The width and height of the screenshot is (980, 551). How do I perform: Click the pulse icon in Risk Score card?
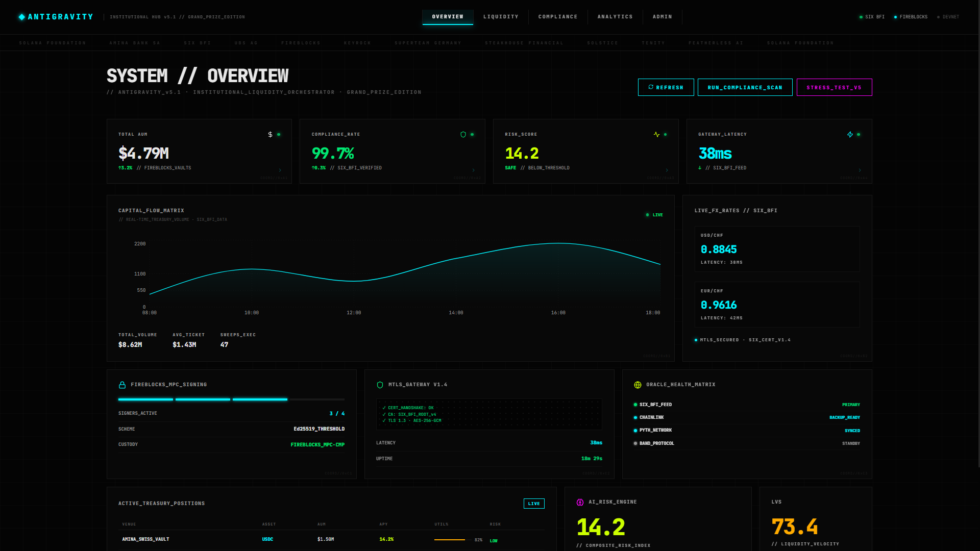pyautogui.click(x=656, y=135)
